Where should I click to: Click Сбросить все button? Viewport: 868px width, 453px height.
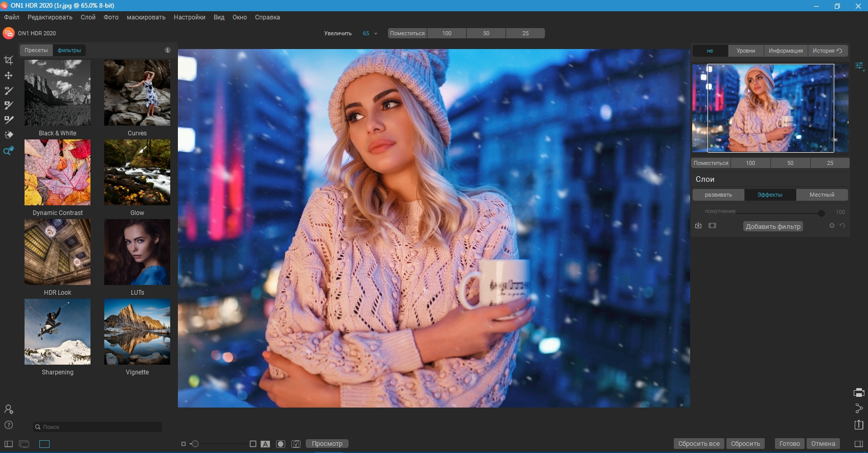(699, 444)
